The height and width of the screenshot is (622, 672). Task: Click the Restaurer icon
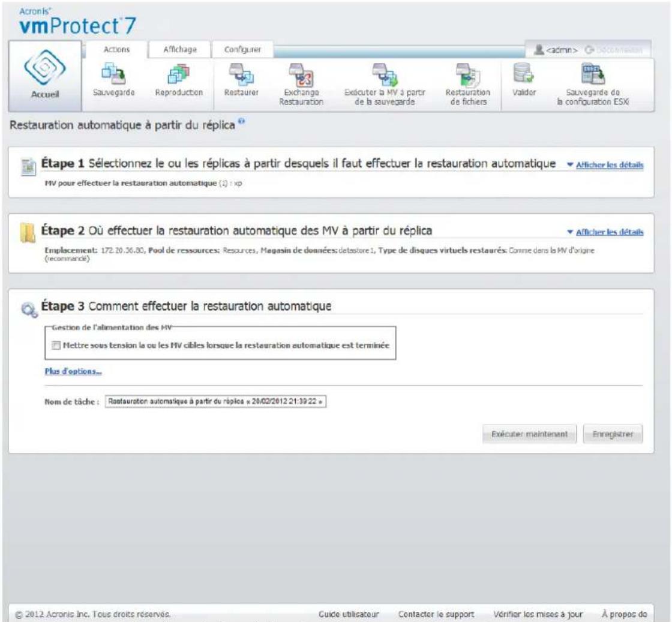241,73
